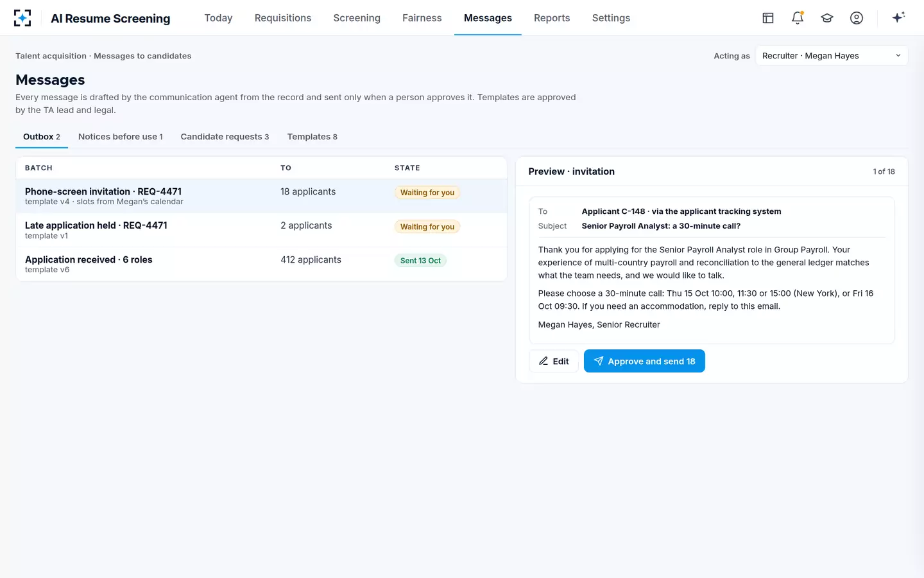924x578 pixels.
Task: Click the 18 applicants cell
Action: click(308, 191)
